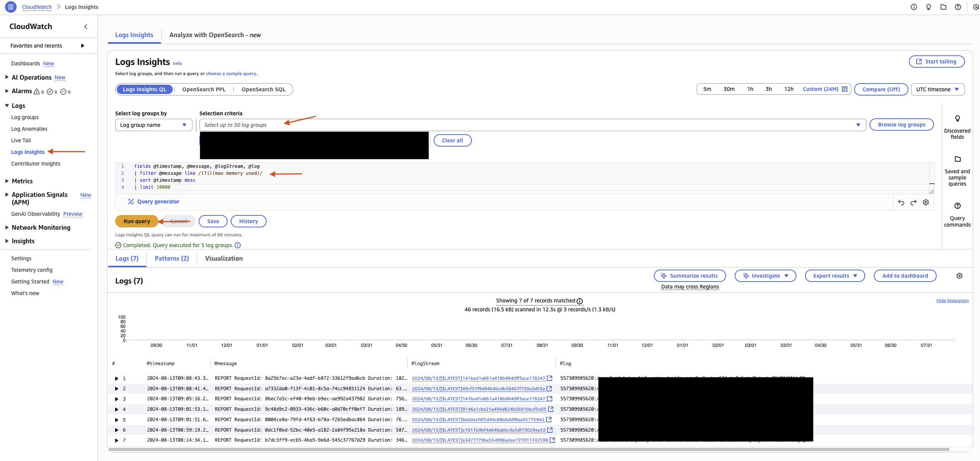The width and height of the screenshot is (980, 461).
Task: Undo the last query edit
Action: [x=901, y=202]
